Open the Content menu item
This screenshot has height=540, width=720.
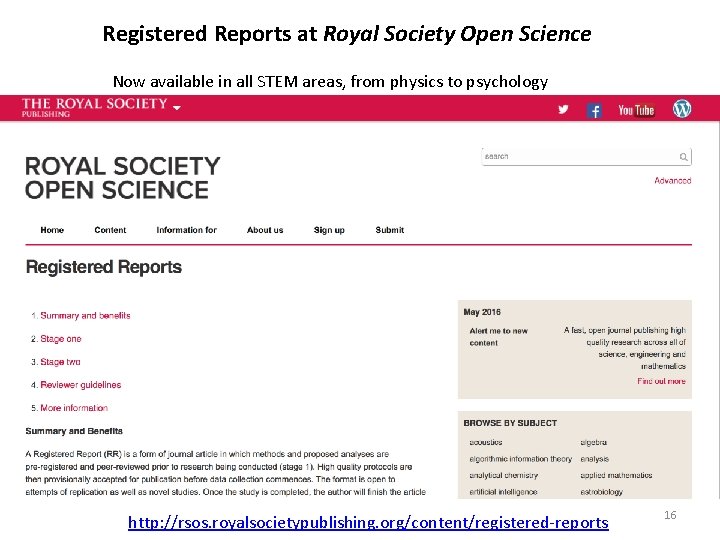pyautogui.click(x=110, y=230)
